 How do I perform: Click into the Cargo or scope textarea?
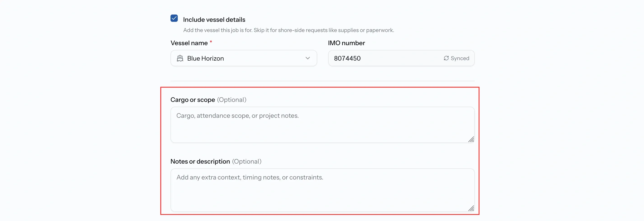(x=322, y=125)
